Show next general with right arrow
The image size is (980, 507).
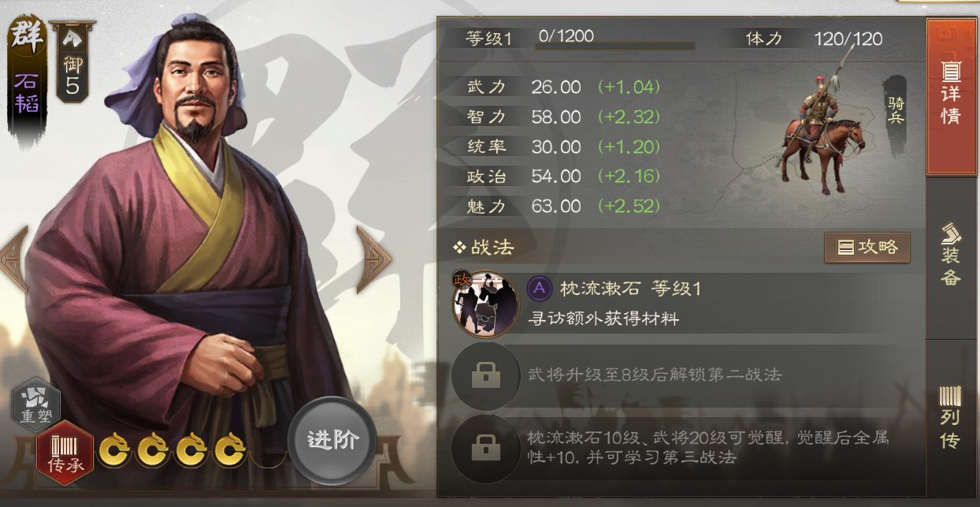pyautogui.click(x=373, y=259)
